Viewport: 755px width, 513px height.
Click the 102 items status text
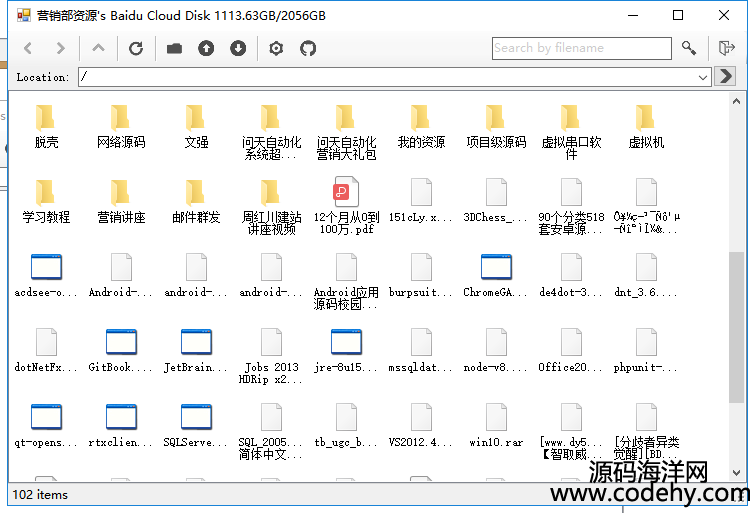click(40, 495)
